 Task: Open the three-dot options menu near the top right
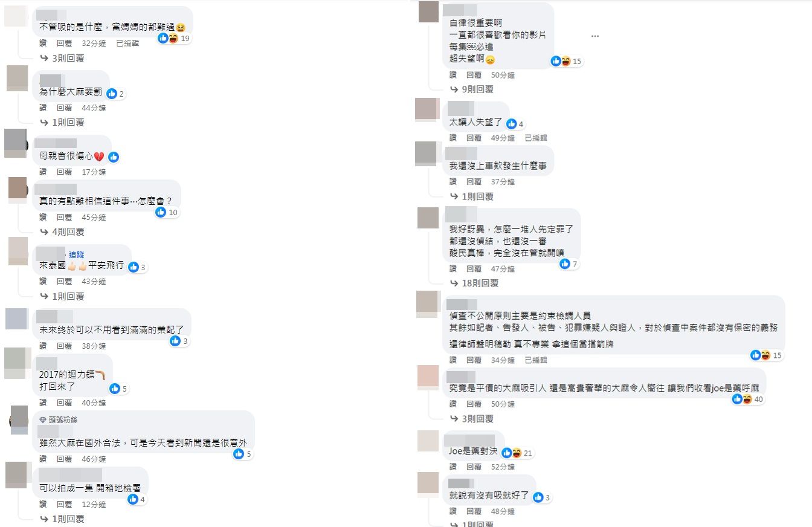[x=594, y=36]
